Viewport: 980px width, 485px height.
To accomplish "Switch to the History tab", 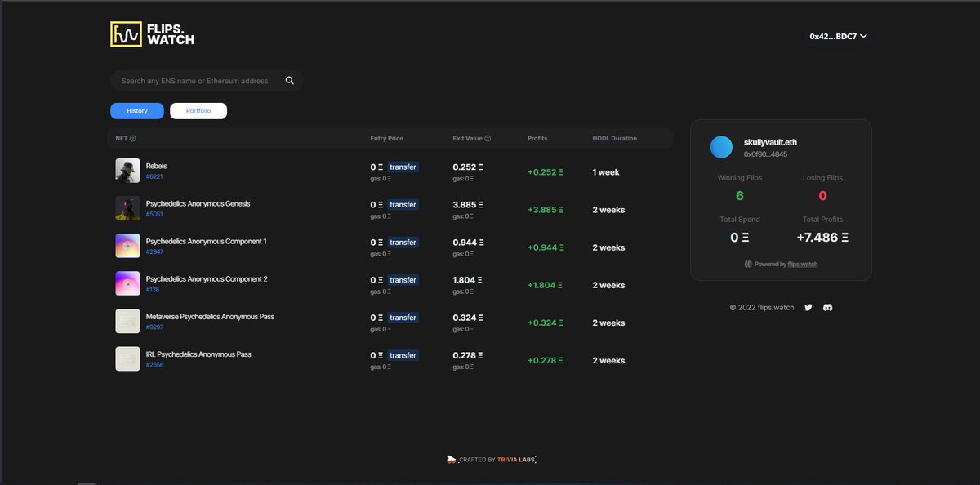I will [x=137, y=111].
